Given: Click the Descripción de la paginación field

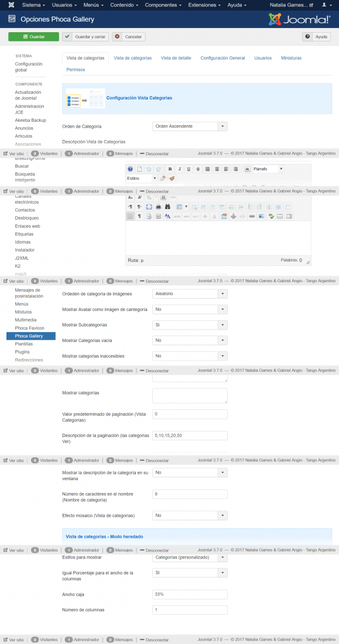Looking at the screenshot, I should (190, 436).
